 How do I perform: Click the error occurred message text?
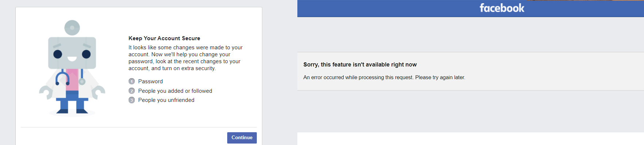coord(384,77)
